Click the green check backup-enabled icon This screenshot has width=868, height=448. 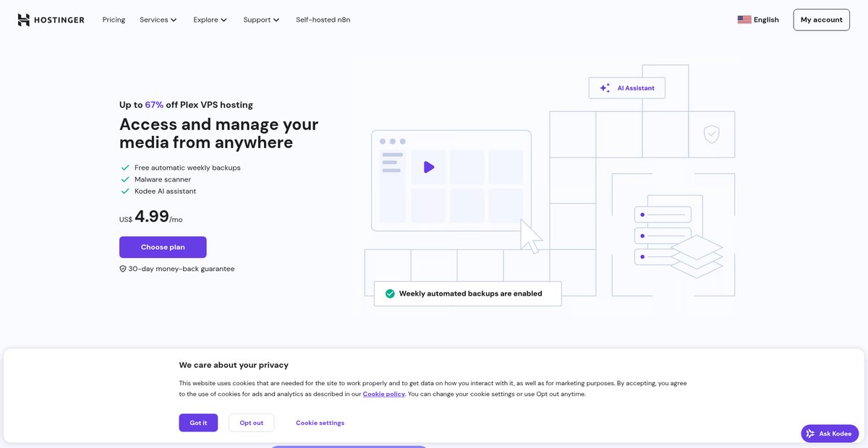click(x=390, y=293)
